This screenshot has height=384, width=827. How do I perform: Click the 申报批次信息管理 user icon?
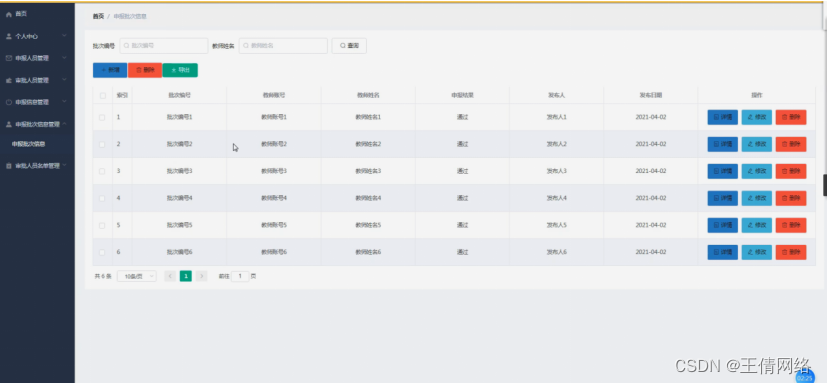[8, 124]
